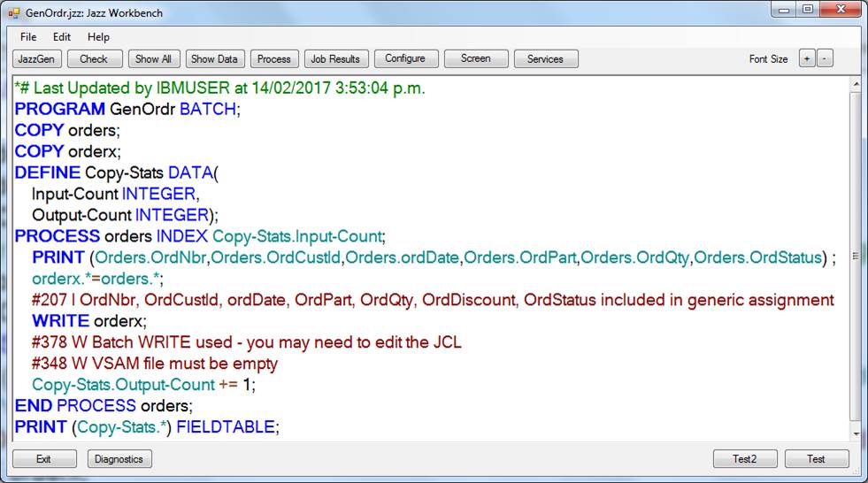Minimize the Jazz Workbench window
The width and height of the screenshot is (868, 483).
[784, 10]
